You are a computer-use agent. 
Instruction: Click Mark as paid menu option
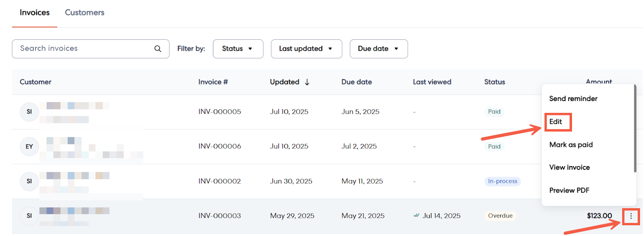pos(571,145)
